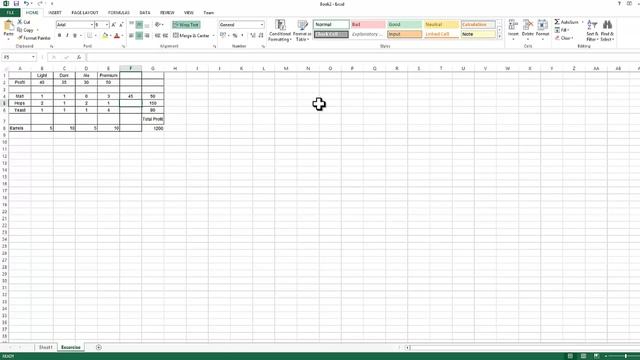This screenshot has width=640, height=360.
Task: Open Find & Select binoculars menu
Action: coord(607,31)
